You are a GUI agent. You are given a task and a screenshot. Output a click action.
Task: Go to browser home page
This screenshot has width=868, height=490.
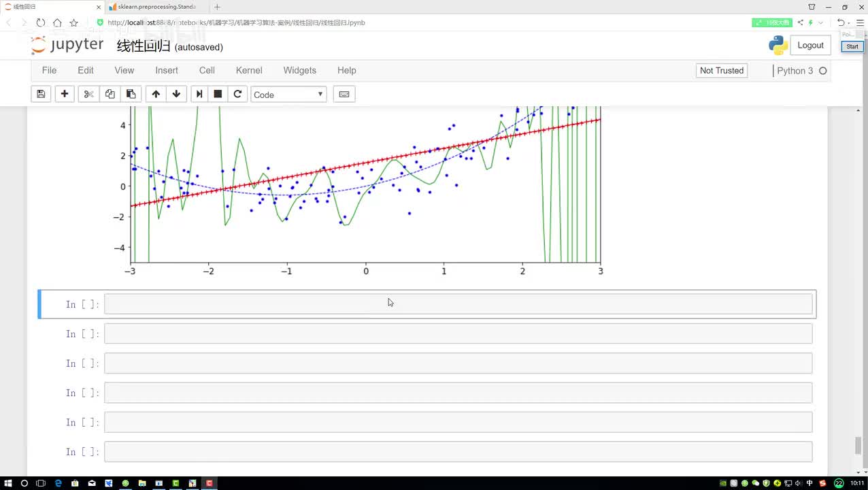tap(57, 22)
